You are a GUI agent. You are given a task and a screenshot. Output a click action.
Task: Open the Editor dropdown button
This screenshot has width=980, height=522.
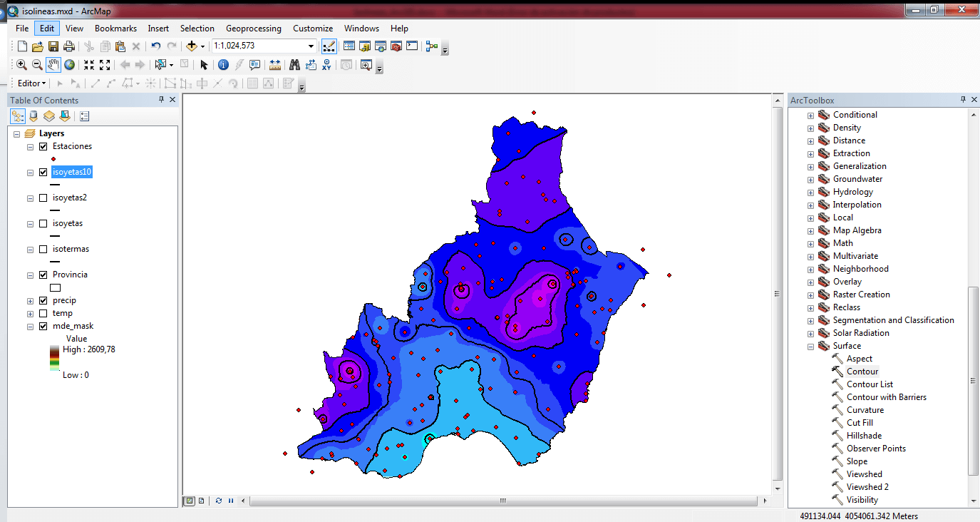(x=31, y=83)
